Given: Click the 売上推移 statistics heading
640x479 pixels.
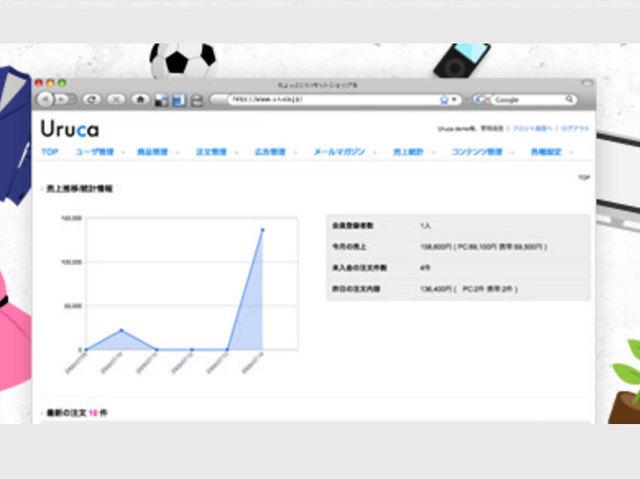Looking at the screenshot, I should click(x=79, y=188).
